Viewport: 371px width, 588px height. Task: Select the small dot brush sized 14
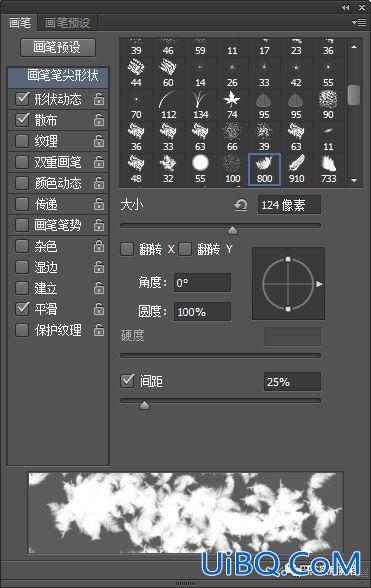(200, 74)
